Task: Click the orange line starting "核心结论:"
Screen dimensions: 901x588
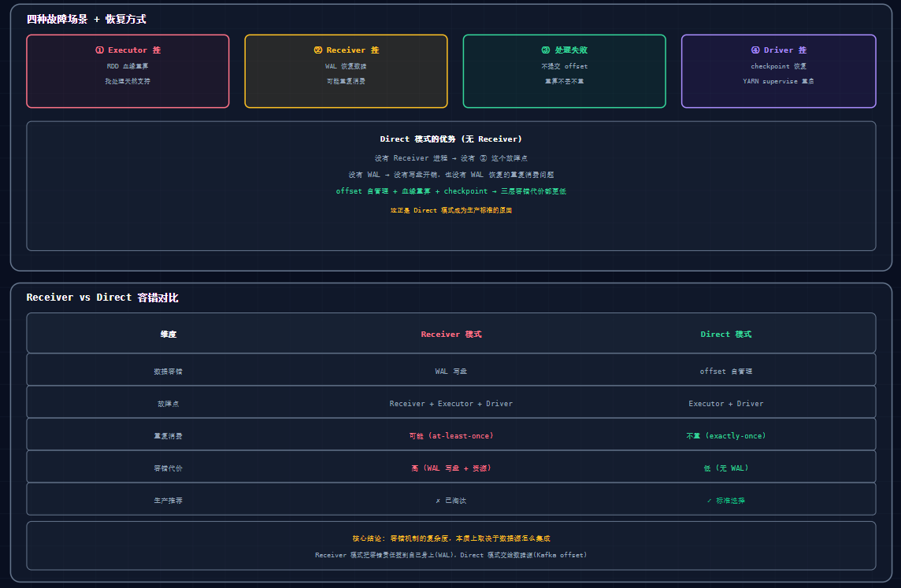Action: click(451, 538)
